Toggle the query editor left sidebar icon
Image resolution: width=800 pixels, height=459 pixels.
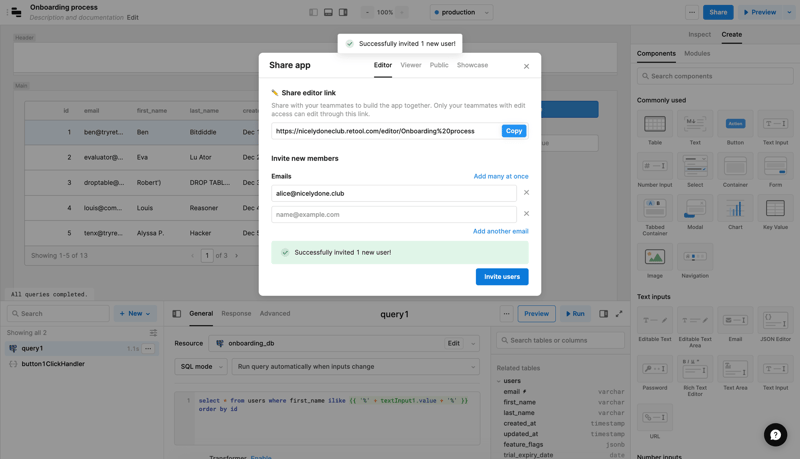pos(177,314)
